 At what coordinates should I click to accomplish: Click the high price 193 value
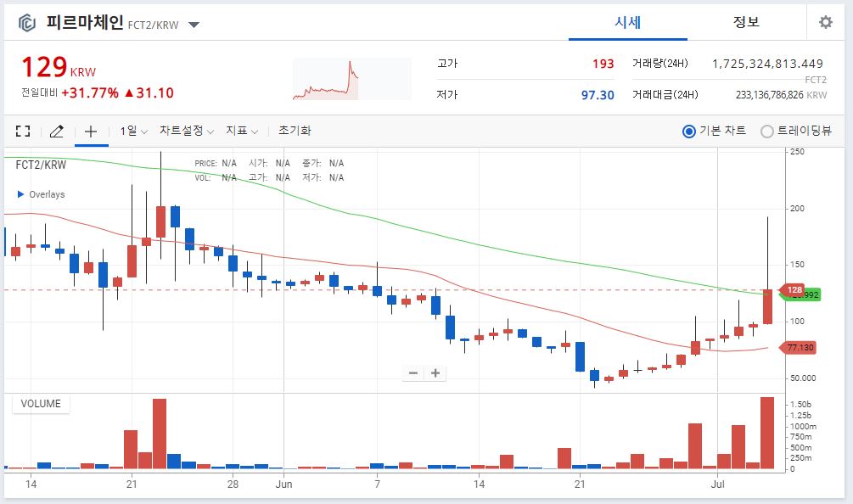point(603,64)
